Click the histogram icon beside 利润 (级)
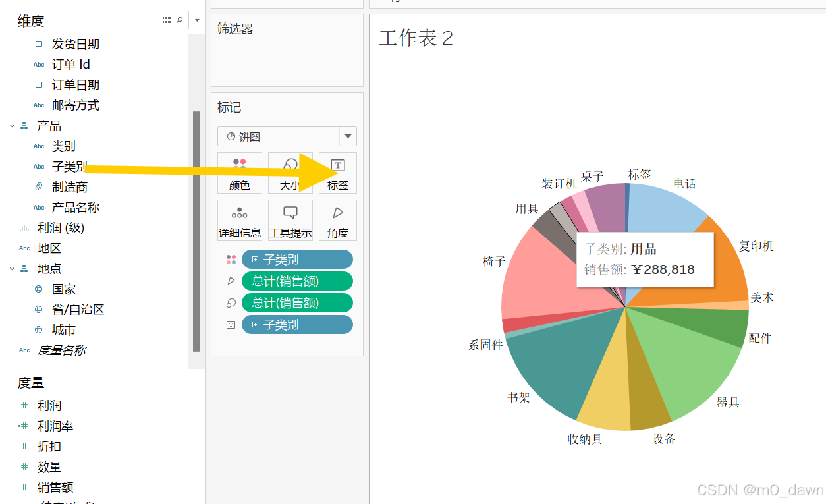This screenshot has width=826, height=504. coord(24,228)
